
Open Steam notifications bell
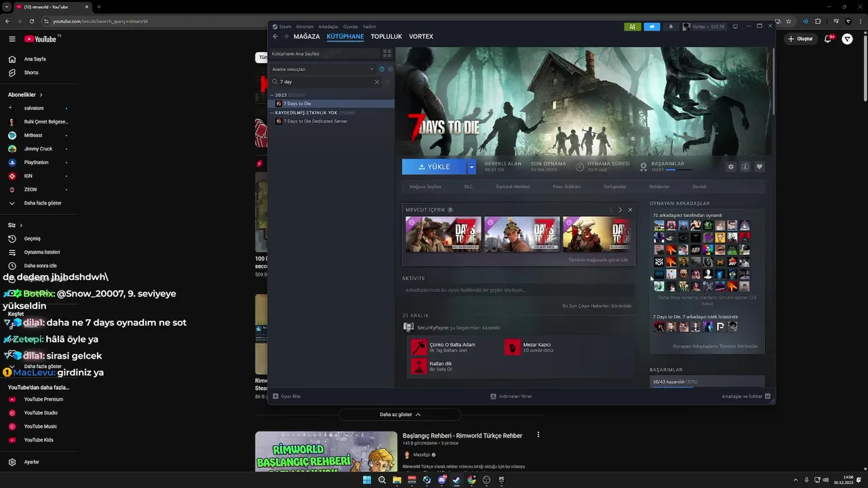point(671,26)
